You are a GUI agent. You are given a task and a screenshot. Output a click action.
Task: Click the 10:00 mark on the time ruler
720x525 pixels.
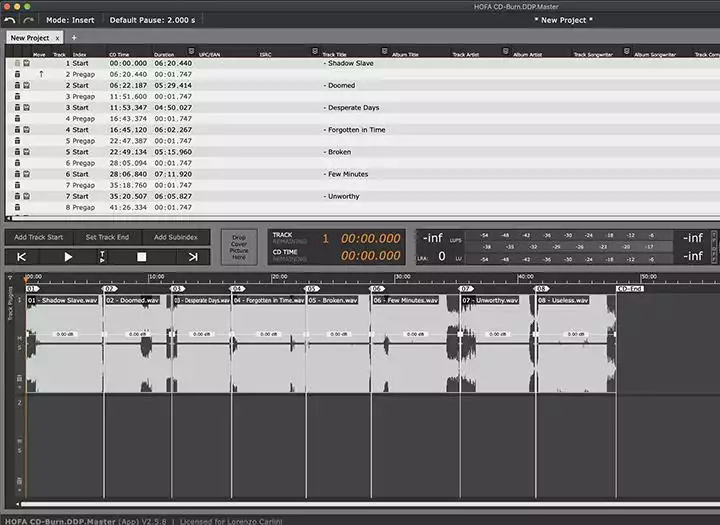click(156, 277)
